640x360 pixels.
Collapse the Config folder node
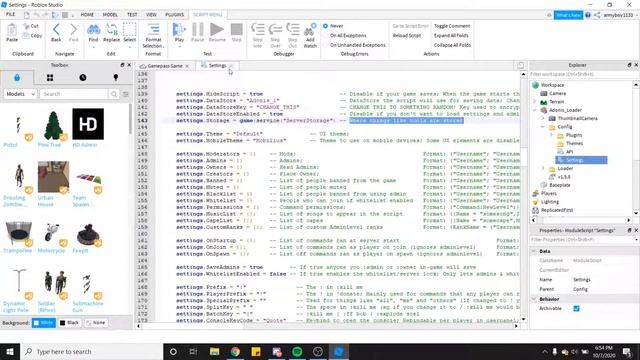pyautogui.click(x=543, y=127)
